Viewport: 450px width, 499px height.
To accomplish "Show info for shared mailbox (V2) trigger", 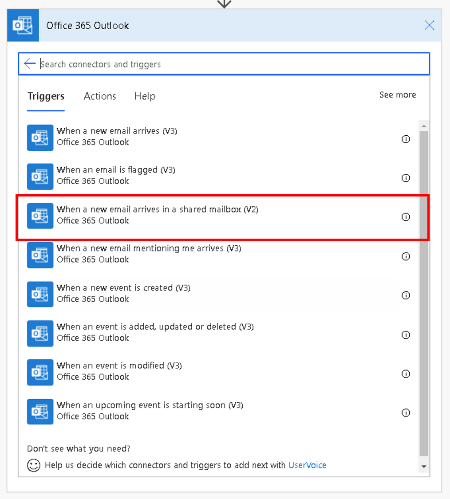I will [x=406, y=217].
